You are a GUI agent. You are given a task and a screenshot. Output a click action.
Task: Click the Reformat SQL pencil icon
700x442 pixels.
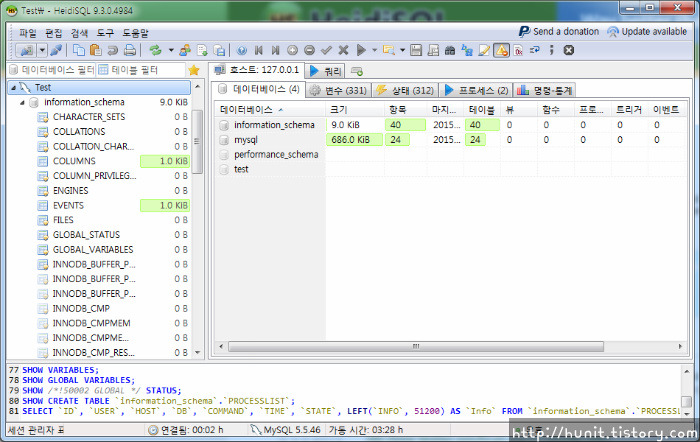484,50
